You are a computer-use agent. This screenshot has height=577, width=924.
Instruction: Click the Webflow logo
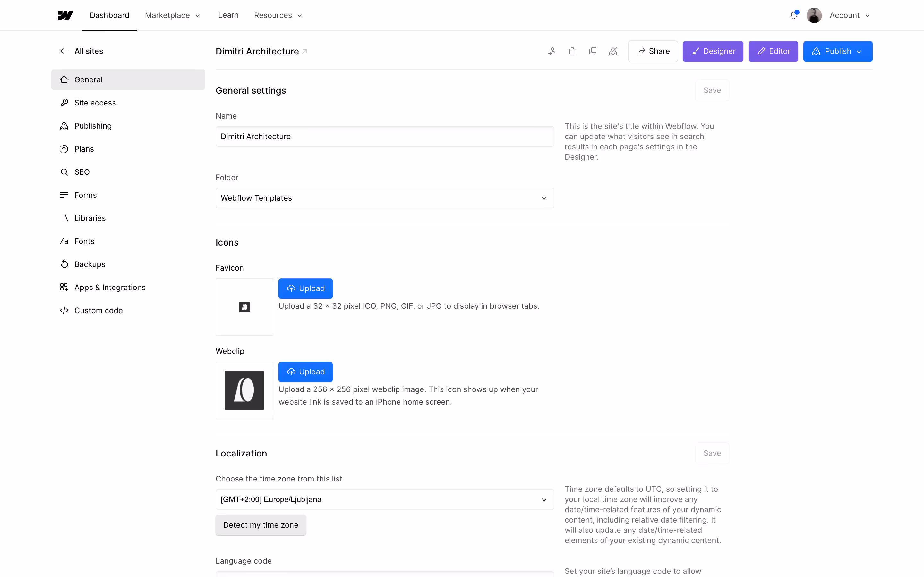click(x=65, y=15)
